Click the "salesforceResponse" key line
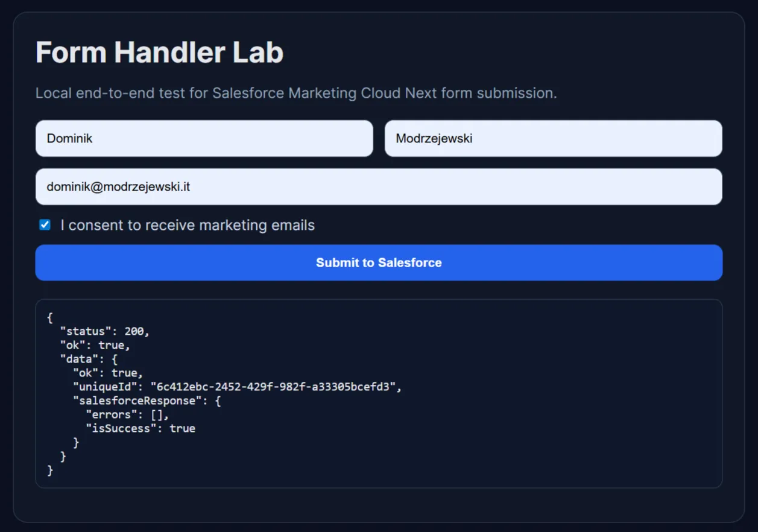 [x=147, y=401]
